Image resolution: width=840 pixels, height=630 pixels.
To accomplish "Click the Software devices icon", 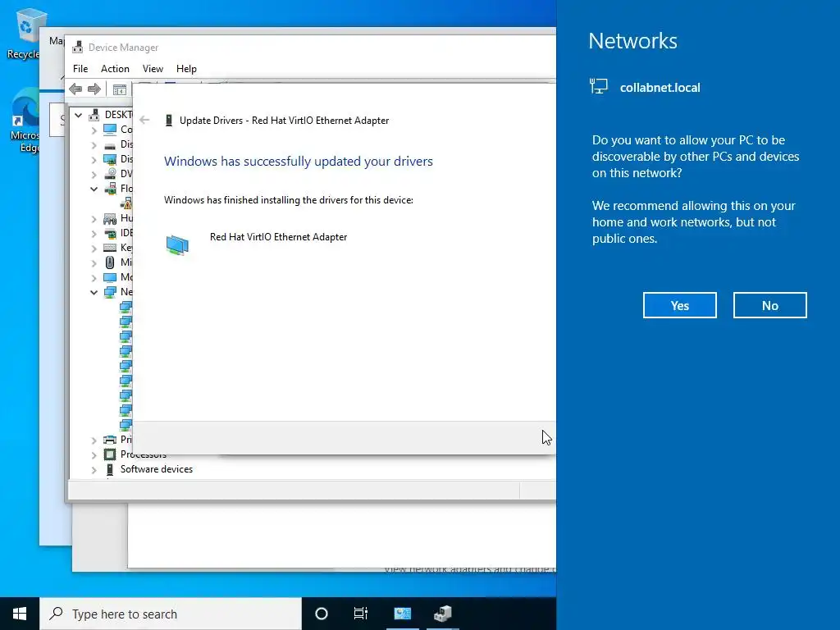I will click(110, 469).
